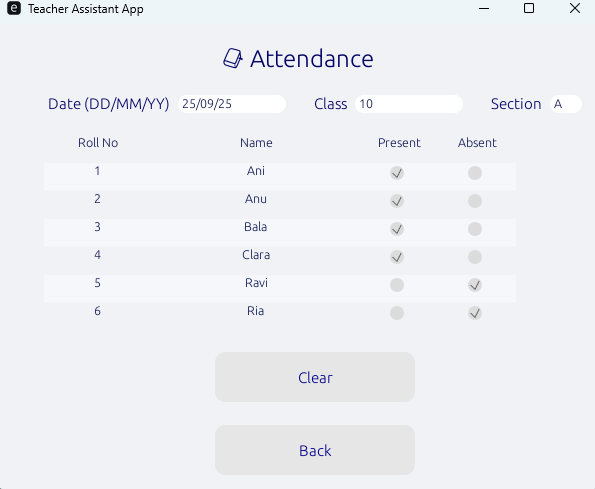This screenshot has height=489, width=595.
Task: Select the Section input box
Action: point(566,104)
